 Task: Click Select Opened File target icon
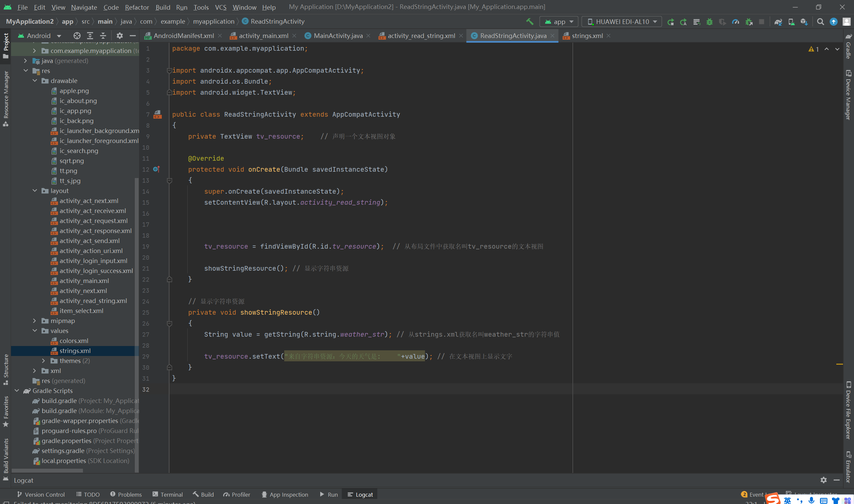77,36
